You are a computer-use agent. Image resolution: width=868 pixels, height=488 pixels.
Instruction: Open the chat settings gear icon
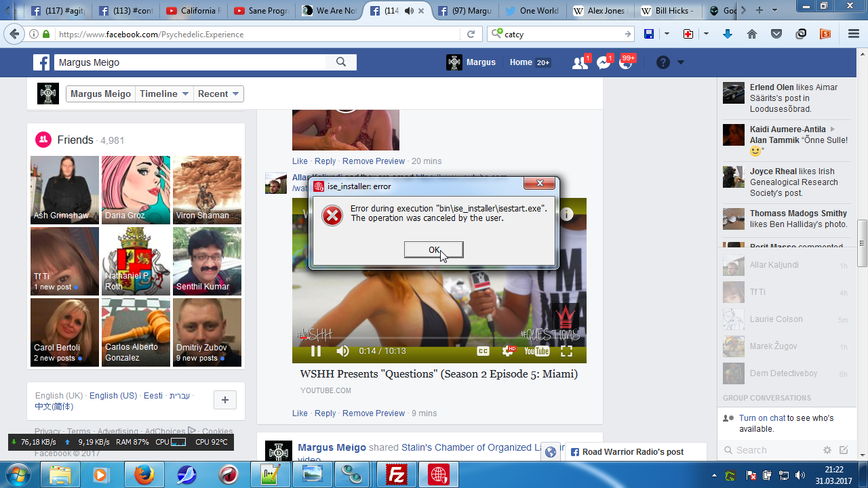coord(827,450)
